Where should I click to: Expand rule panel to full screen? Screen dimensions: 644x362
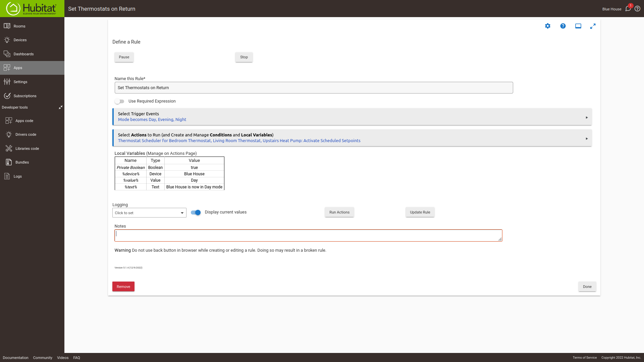[593, 26]
